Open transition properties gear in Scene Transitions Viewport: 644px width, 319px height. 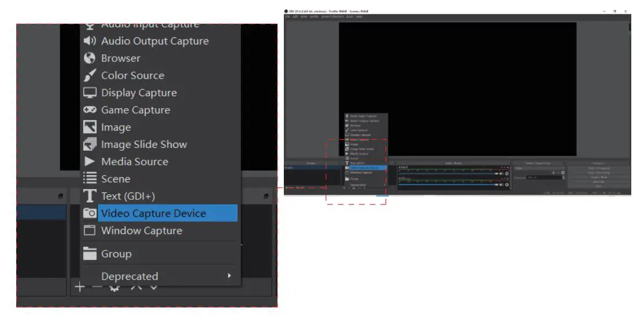[x=562, y=173]
